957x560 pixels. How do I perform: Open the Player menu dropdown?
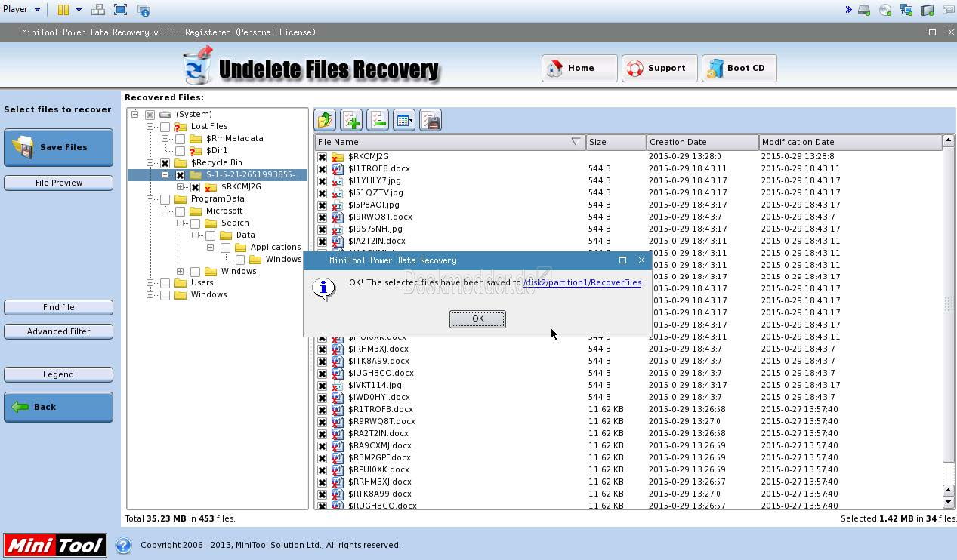pos(21,10)
